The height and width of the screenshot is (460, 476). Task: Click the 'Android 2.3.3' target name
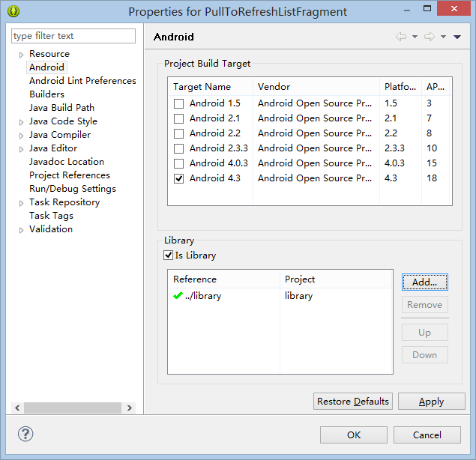219,148
